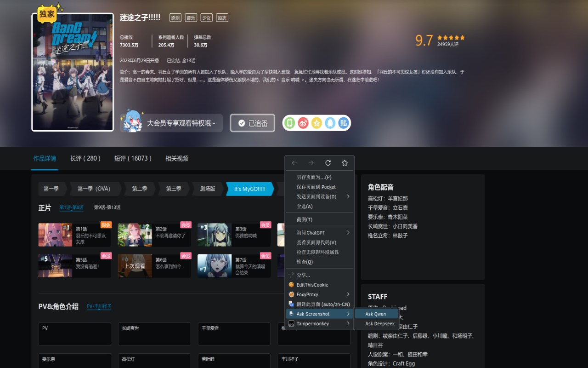Select 检查(Q) in the context menu
Image resolution: width=588 pixels, height=368 pixels.
coord(320,262)
